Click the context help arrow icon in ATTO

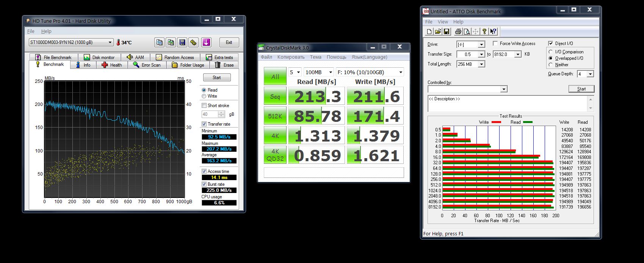point(493,31)
